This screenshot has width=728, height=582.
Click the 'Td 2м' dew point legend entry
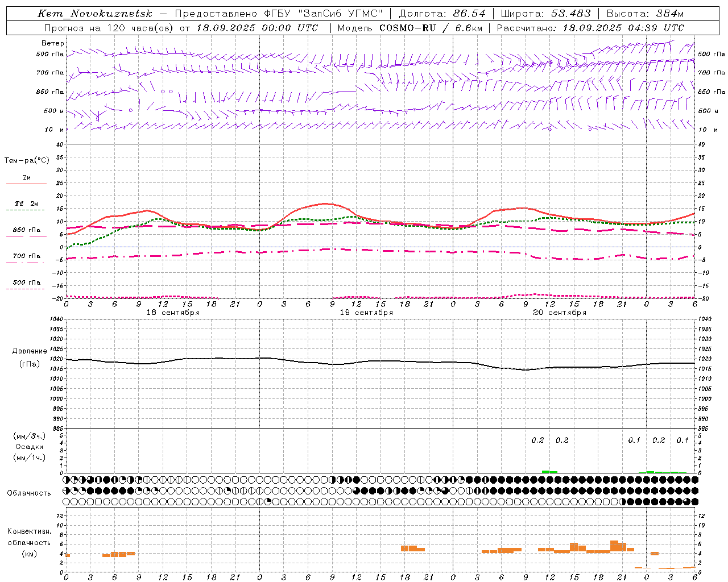26,203
